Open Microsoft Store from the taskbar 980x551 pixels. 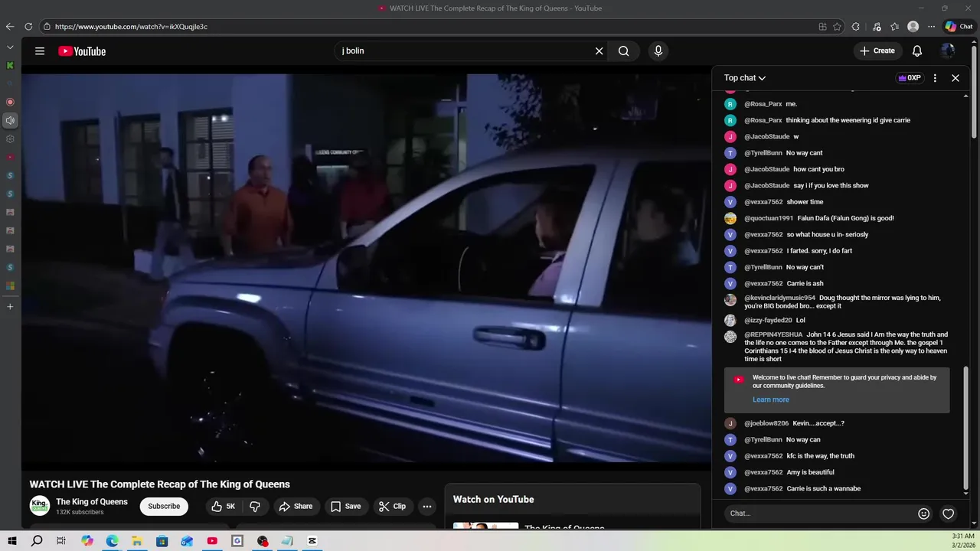[162, 541]
